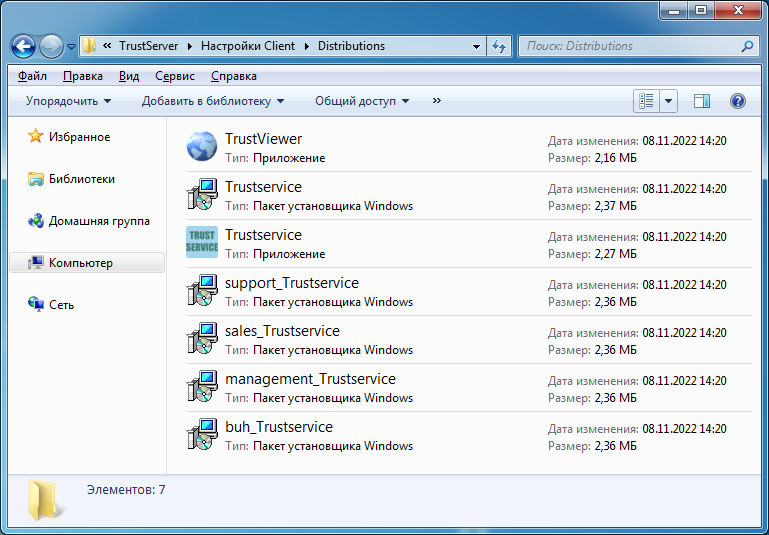
Task: Open the recent pages dropdown arrow
Action: 71,47
